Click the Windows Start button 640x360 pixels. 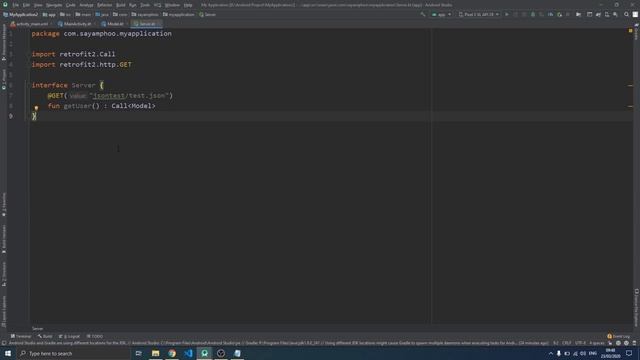click(x=8, y=353)
